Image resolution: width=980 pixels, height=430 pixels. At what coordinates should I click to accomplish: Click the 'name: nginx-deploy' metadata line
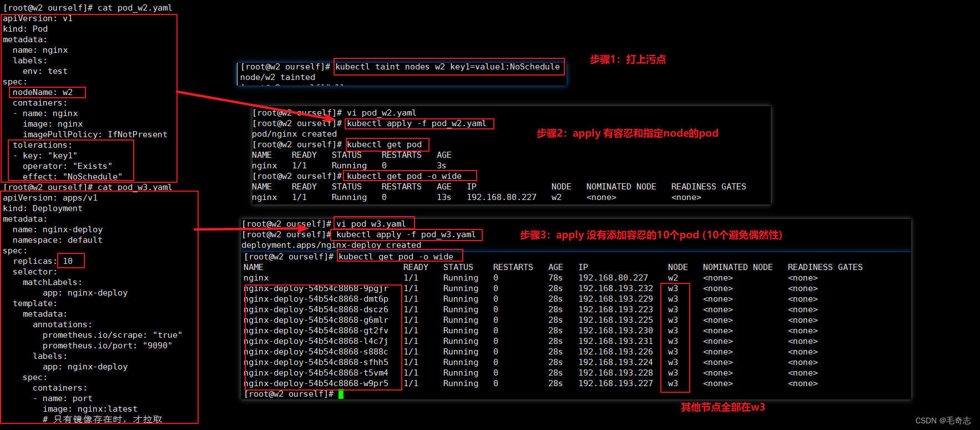coord(58,229)
